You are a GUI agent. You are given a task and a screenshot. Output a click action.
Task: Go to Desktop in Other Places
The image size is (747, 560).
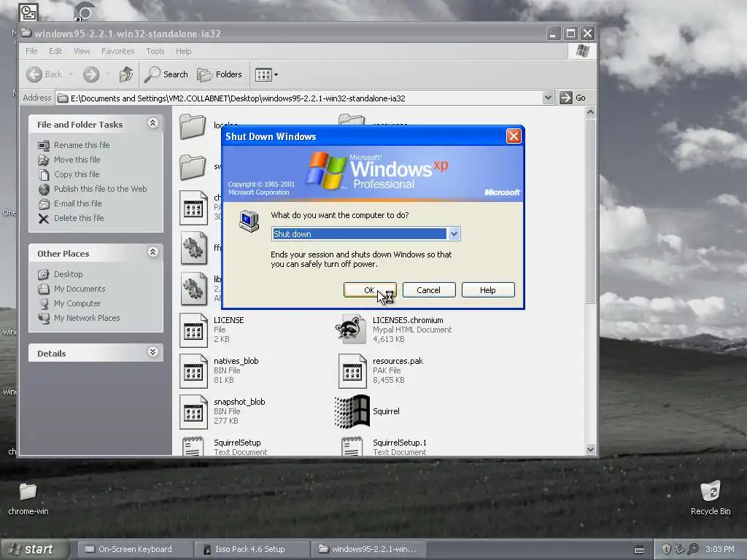tap(68, 274)
